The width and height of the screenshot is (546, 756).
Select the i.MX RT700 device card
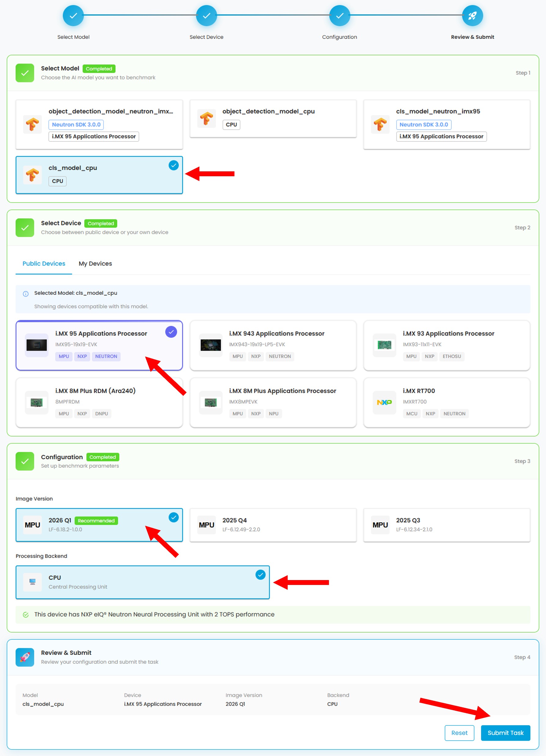[447, 403]
